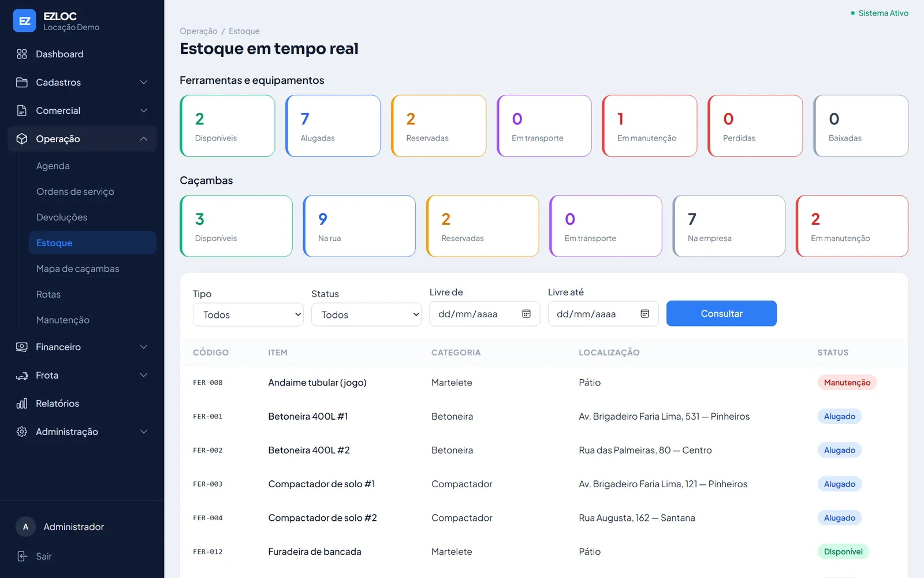This screenshot has width=924, height=578.
Task: Click the Livre até date field
Action: (603, 314)
